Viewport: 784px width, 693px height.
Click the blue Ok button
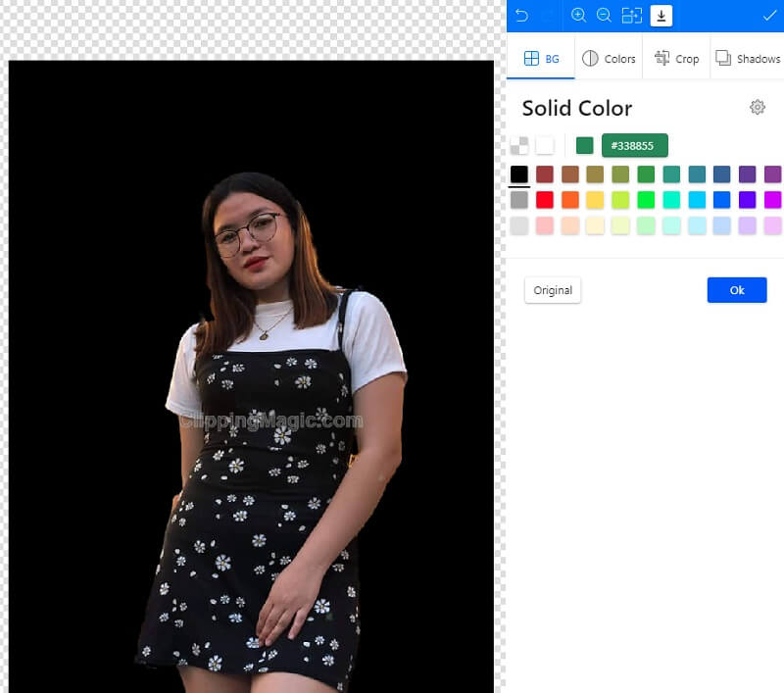click(x=737, y=290)
